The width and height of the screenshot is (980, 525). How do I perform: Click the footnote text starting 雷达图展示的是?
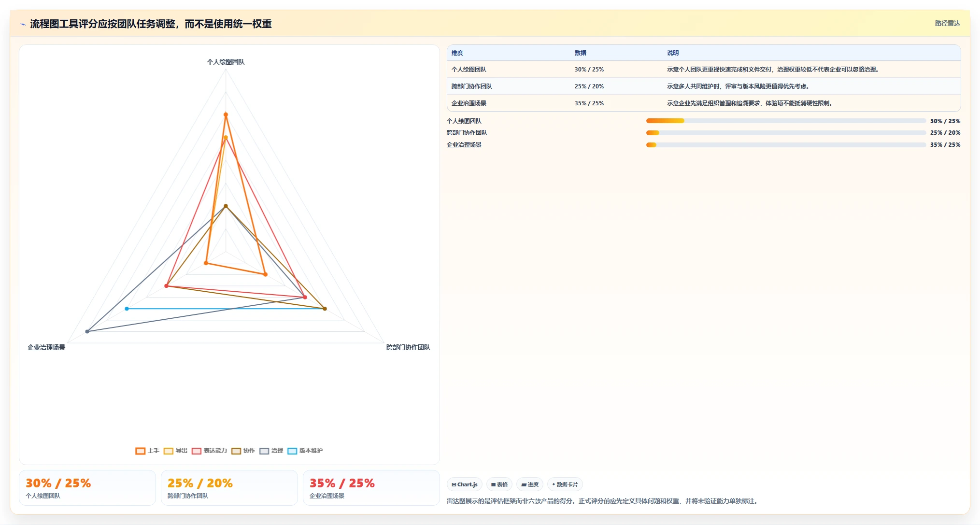(603, 501)
